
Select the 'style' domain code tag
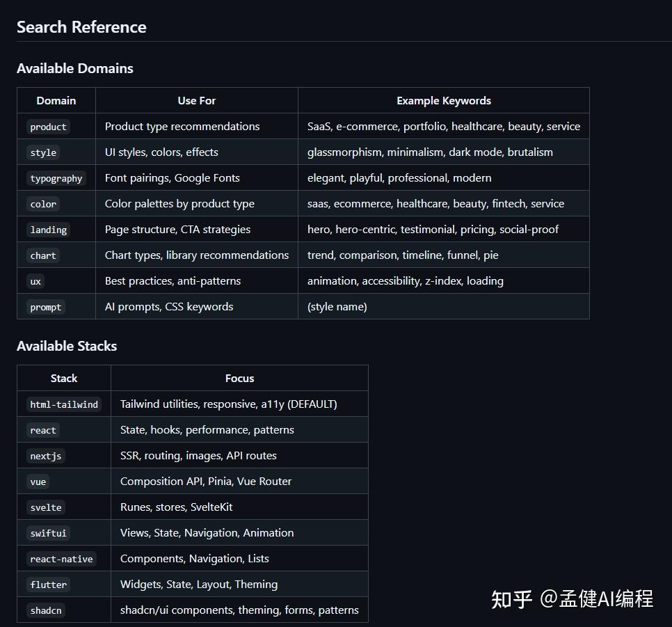pos(43,152)
